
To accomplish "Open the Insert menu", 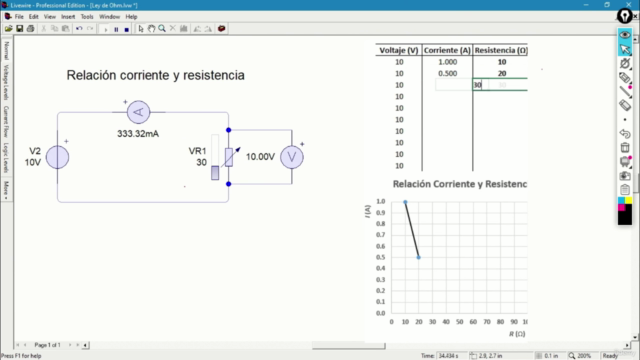I will [68, 17].
